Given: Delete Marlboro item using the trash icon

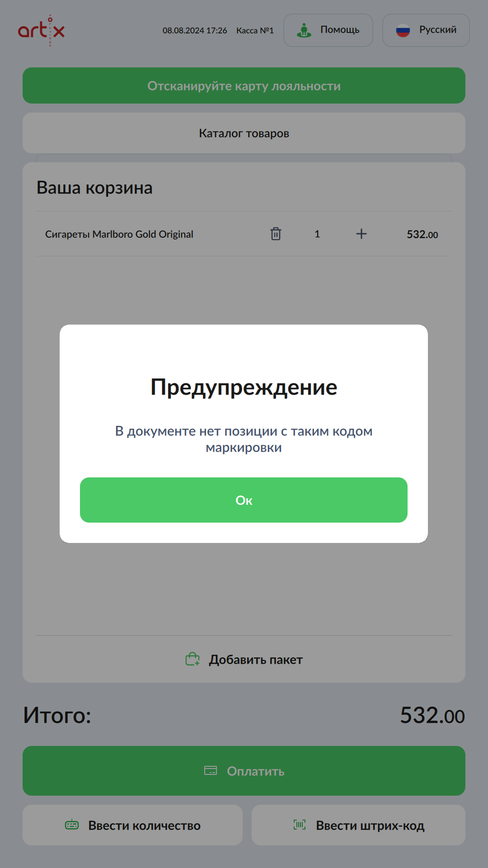Looking at the screenshot, I should (x=276, y=234).
